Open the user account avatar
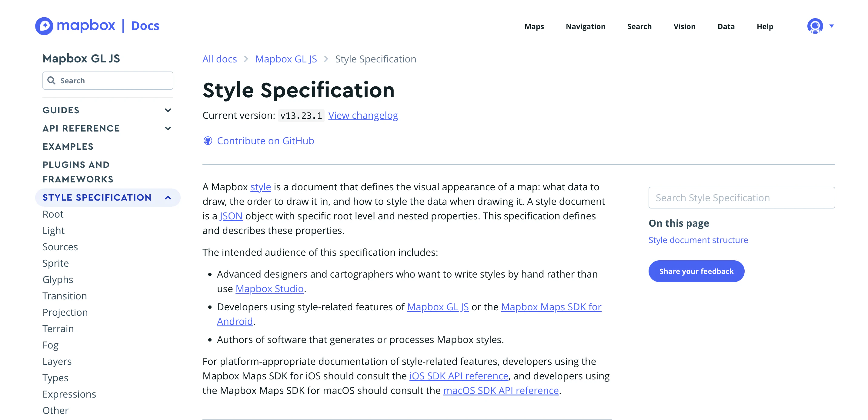868x420 pixels. click(815, 26)
